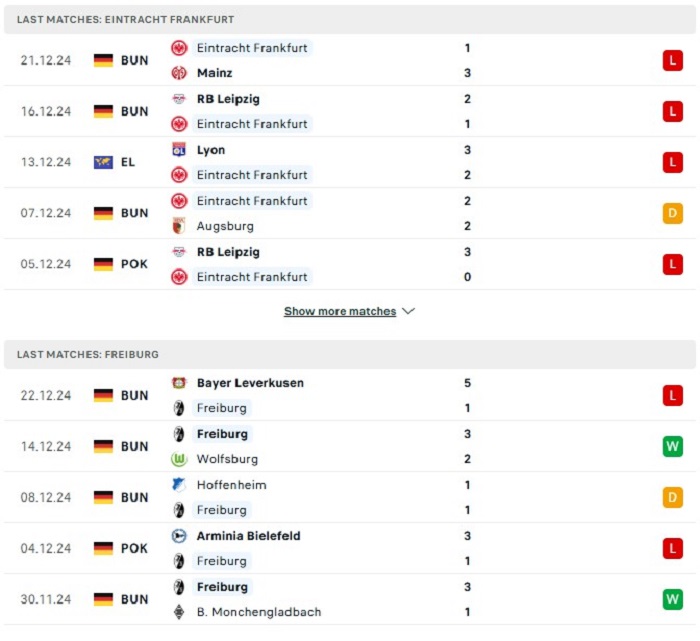Click the Hoffenheim club crest icon
Image resolution: width=700 pixels, height=641 pixels.
coord(179,485)
